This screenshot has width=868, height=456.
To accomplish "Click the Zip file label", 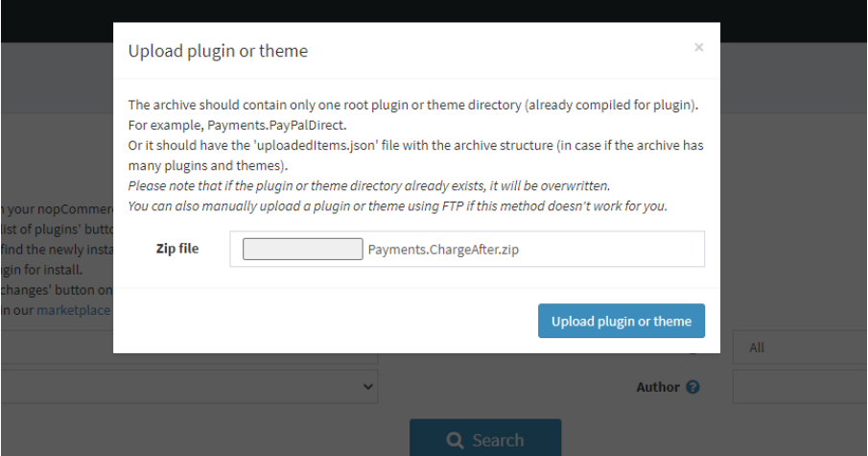I will click(177, 249).
